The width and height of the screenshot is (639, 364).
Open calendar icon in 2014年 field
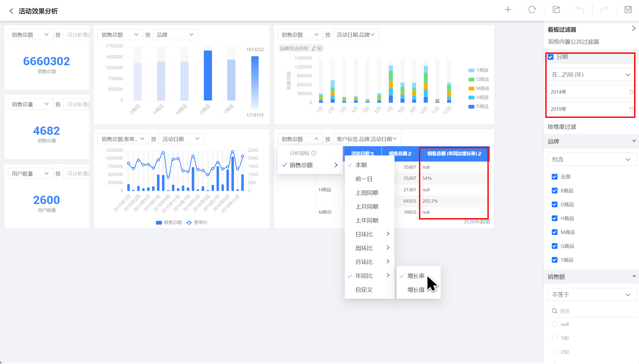coord(631,92)
